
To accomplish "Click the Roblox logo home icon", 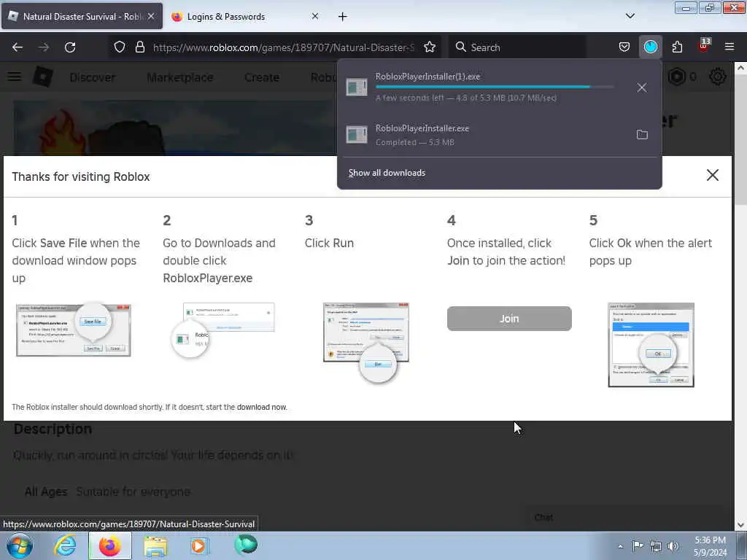I will 43,77.
